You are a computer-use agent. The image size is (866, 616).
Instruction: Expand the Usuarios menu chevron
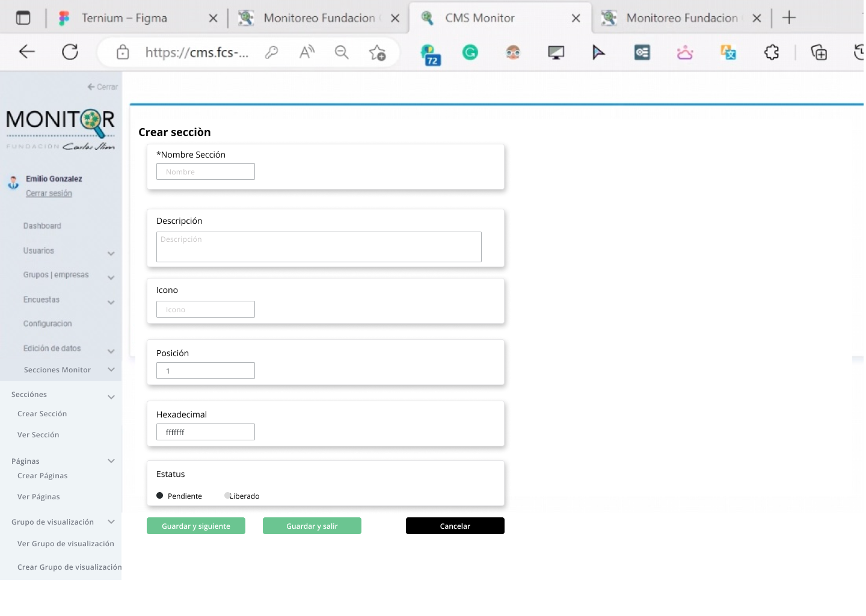111,253
